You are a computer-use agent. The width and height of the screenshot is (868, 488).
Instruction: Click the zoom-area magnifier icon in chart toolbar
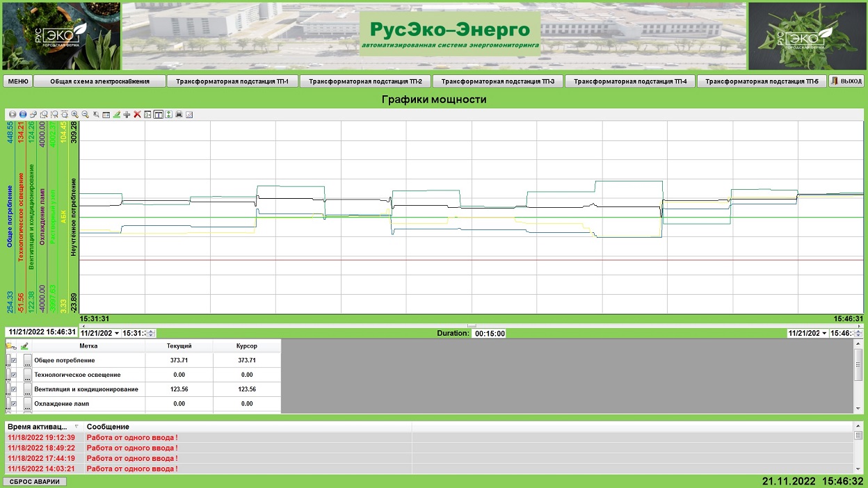click(43, 115)
